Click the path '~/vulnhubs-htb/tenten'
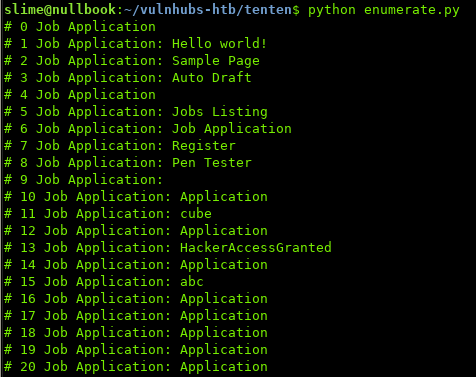Viewport: 476px width, 377px height. pyautogui.click(x=208, y=10)
